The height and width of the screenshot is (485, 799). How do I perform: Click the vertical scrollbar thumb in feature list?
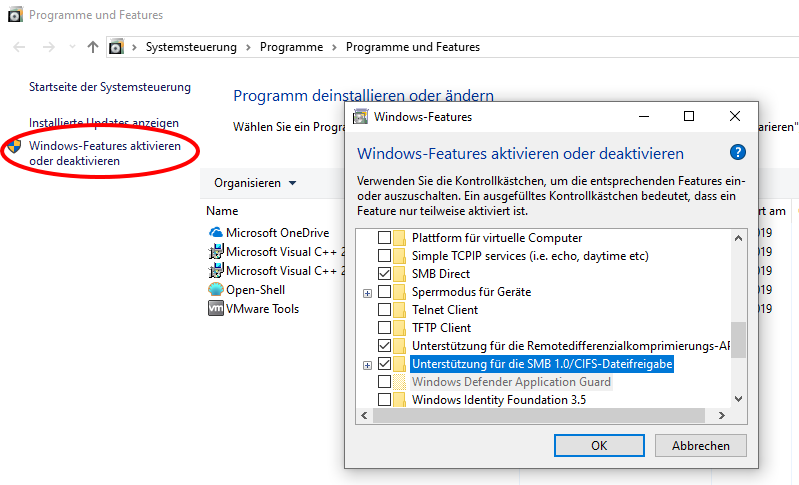pyautogui.click(x=738, y=340)
